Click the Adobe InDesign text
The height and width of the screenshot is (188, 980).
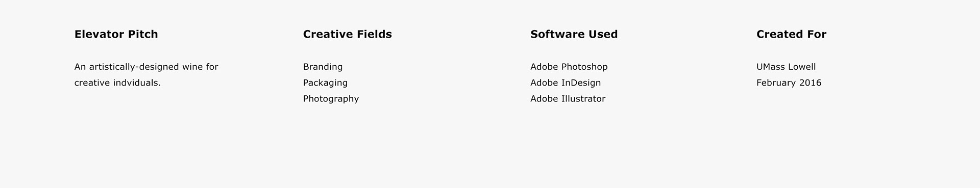click(x=566, y=83)
